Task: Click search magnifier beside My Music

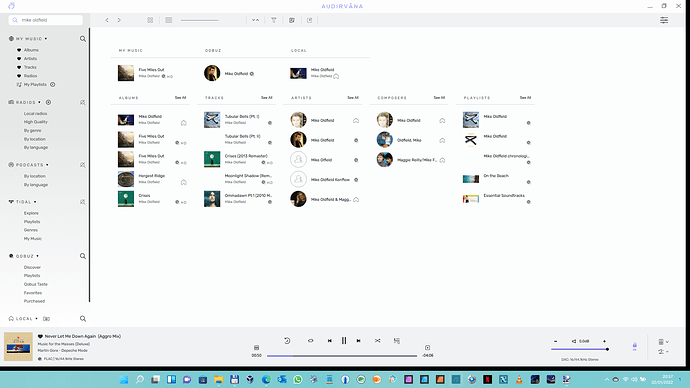Action: 83,39
